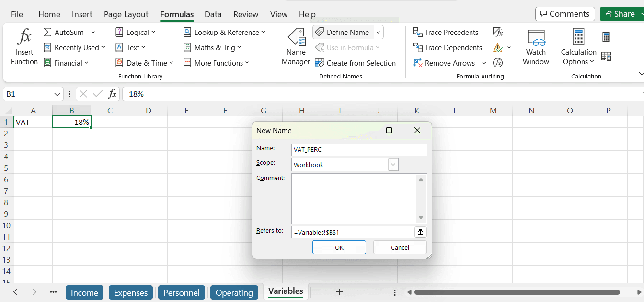644x302 pixels.
Task: Switch to the Data ribbon tab
Action: click(x=213, y=14)
